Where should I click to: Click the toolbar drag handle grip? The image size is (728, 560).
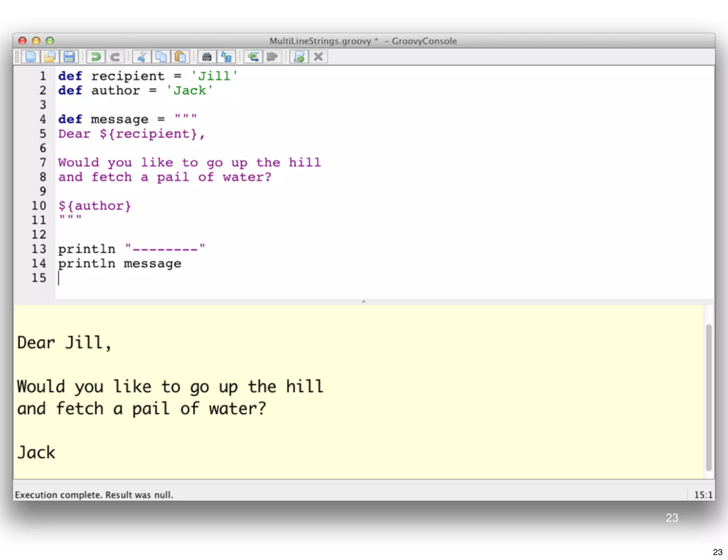point(17,57)
